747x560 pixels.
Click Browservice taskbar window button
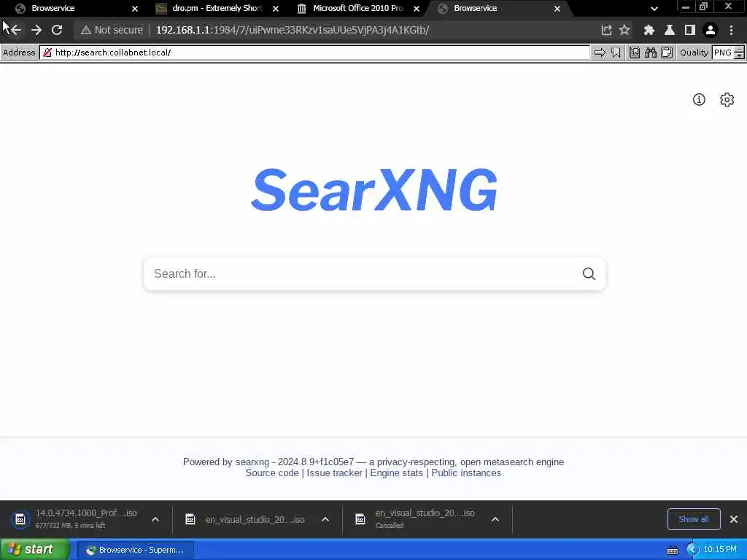click(136, 550)
